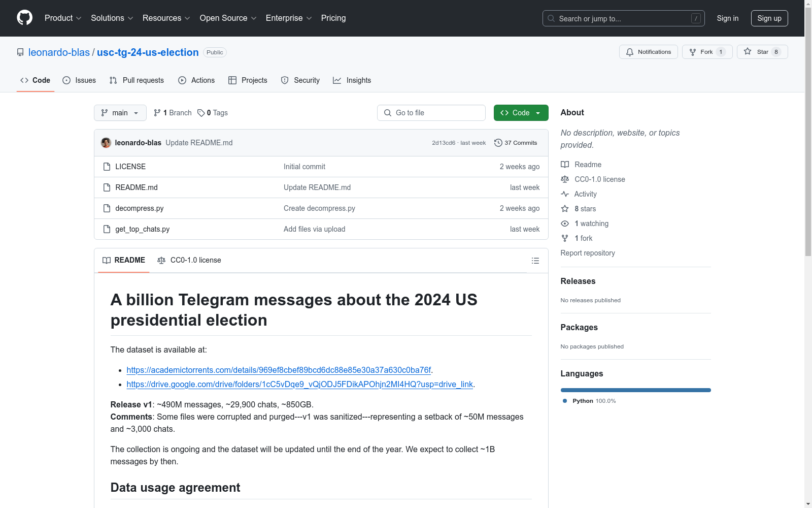Click the branch icon next to 1 Branch
This screenshot has width=812, height=508.
point(157,113)
